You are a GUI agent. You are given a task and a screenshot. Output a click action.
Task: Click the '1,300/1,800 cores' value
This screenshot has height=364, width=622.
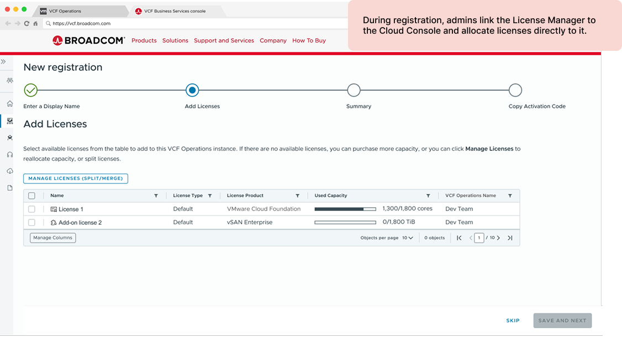point(408,209)
